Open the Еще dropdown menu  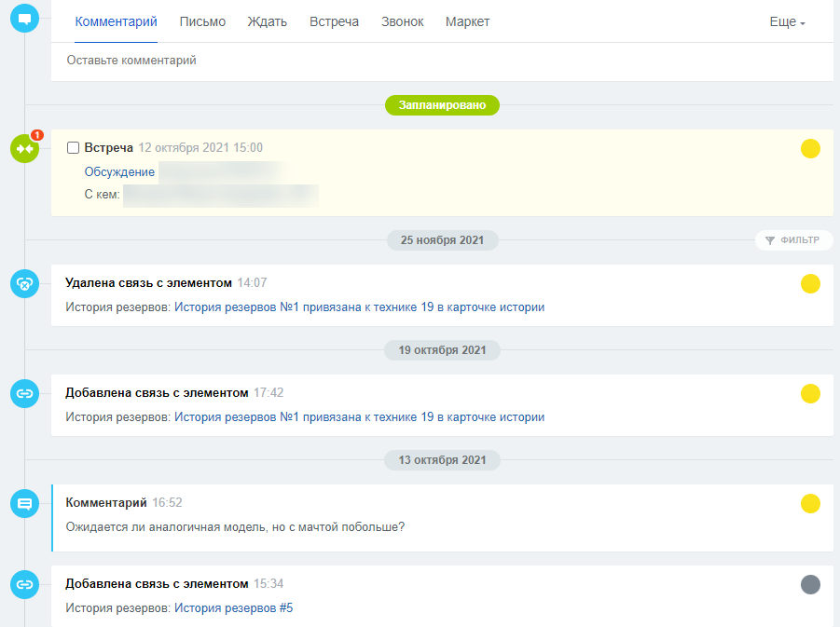pyautogui.click(x=787, y=22)
